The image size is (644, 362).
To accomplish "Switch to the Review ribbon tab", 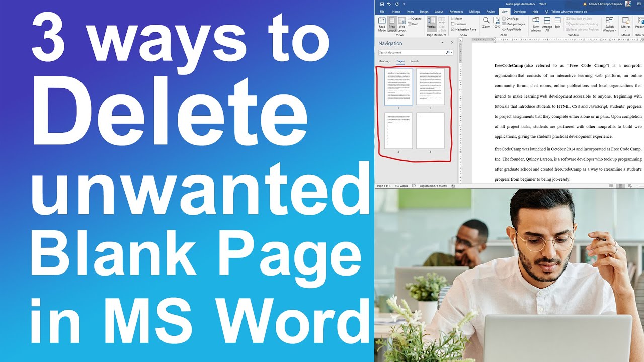I will 491,11.
